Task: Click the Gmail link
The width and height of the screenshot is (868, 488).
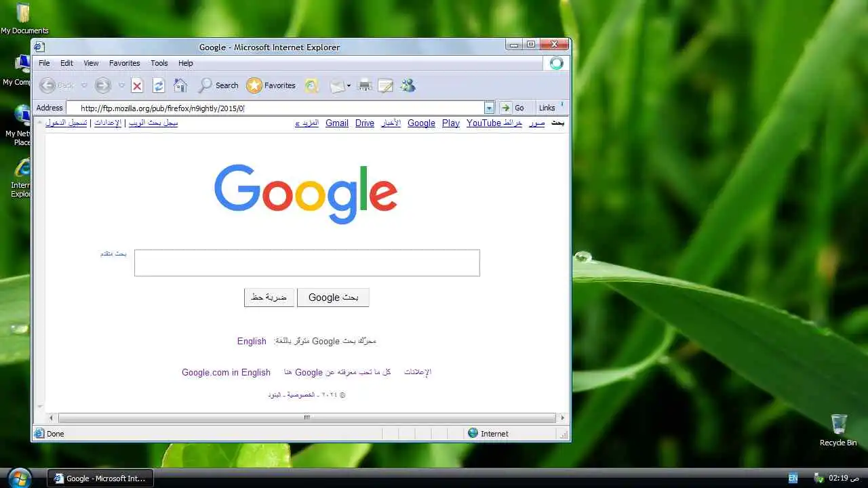Action: tap(337, 123)
